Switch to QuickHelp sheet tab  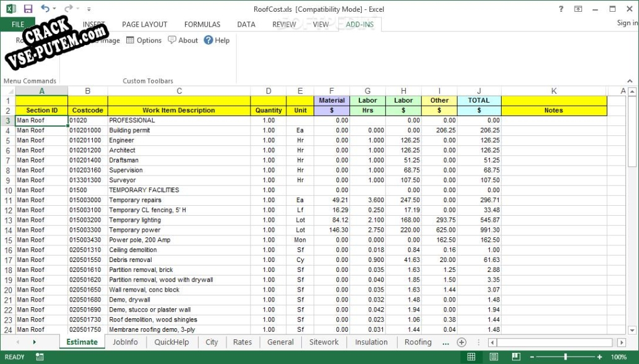(171, 342)
